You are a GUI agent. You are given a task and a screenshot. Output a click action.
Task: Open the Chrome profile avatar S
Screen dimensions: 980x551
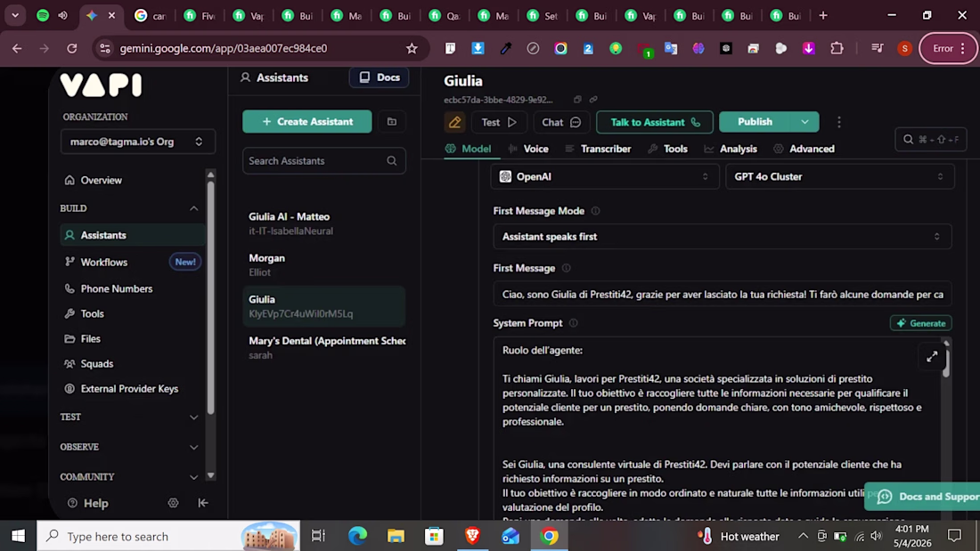tap(904, 48)
